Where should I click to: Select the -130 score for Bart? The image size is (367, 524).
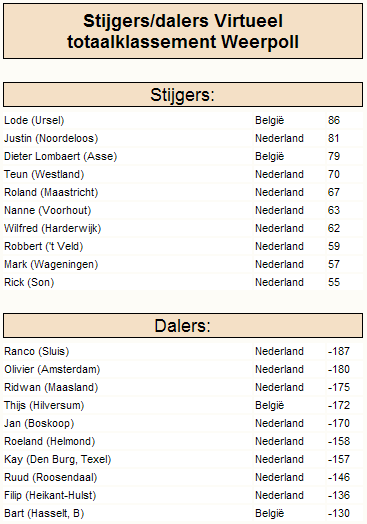pos(339,514)
